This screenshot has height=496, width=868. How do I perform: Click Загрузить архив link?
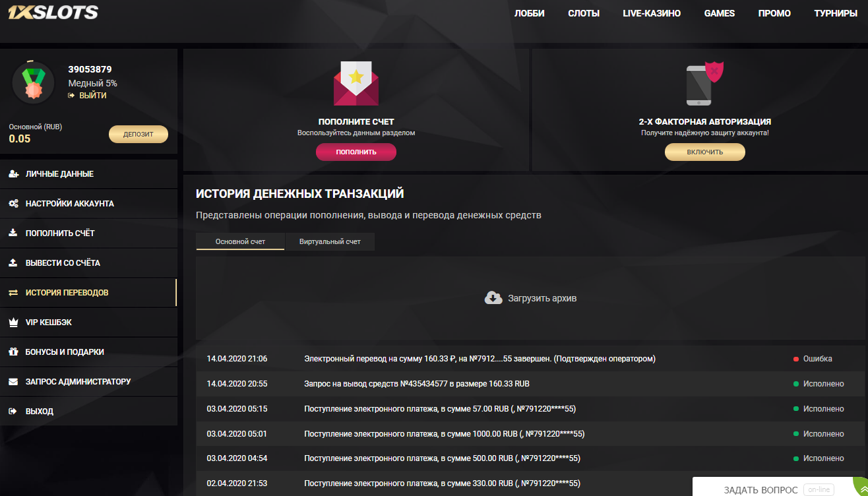(542, 298)
